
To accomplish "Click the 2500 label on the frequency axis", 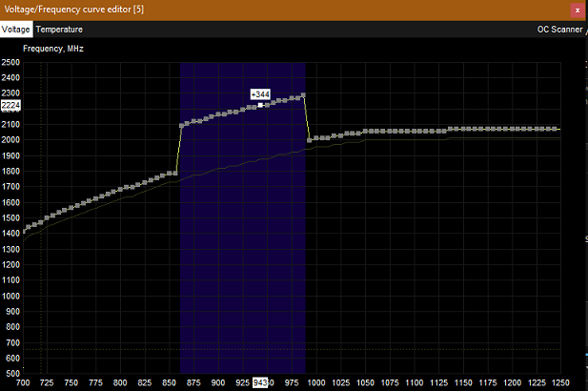I will [x=10, y=62].
